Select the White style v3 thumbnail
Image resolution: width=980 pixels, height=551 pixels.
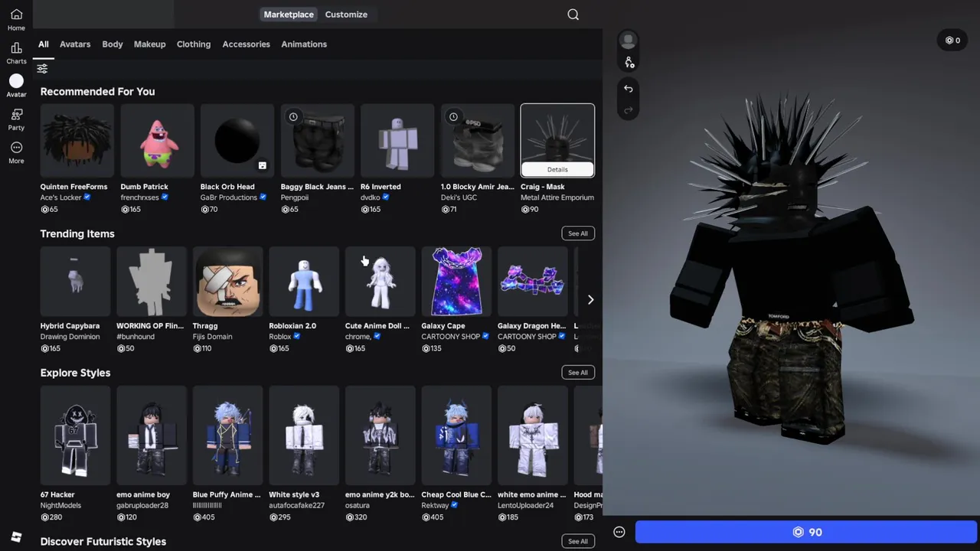pos(304,435)
